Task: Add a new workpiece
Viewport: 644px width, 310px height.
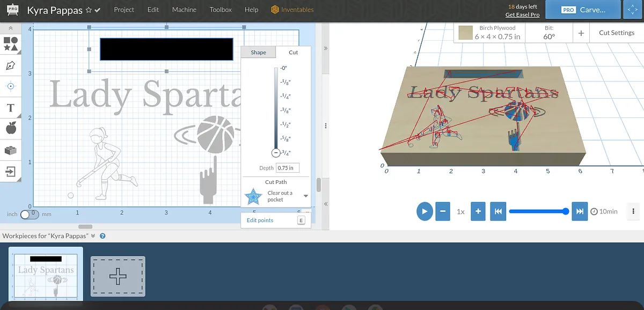Action: tap(118, 276)
